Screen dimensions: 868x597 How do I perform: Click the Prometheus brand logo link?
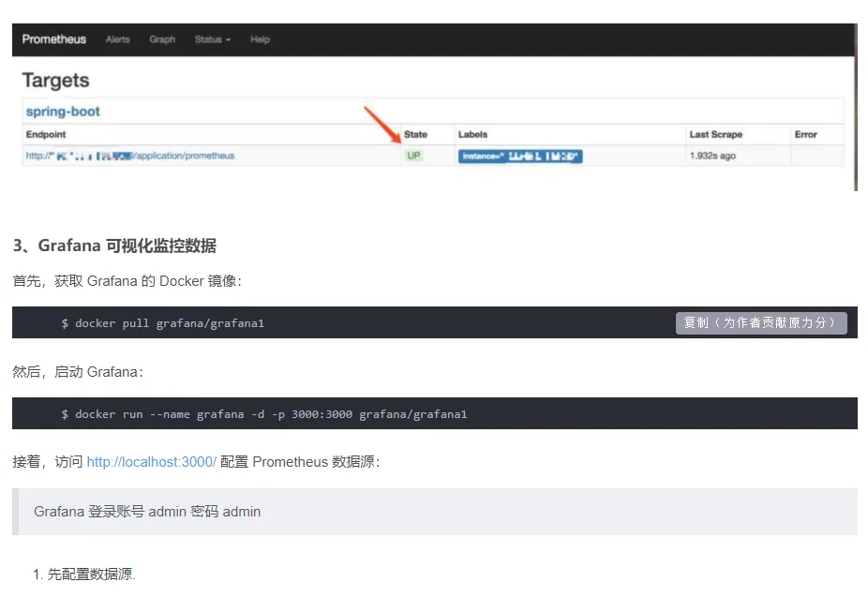pos(54,39)
